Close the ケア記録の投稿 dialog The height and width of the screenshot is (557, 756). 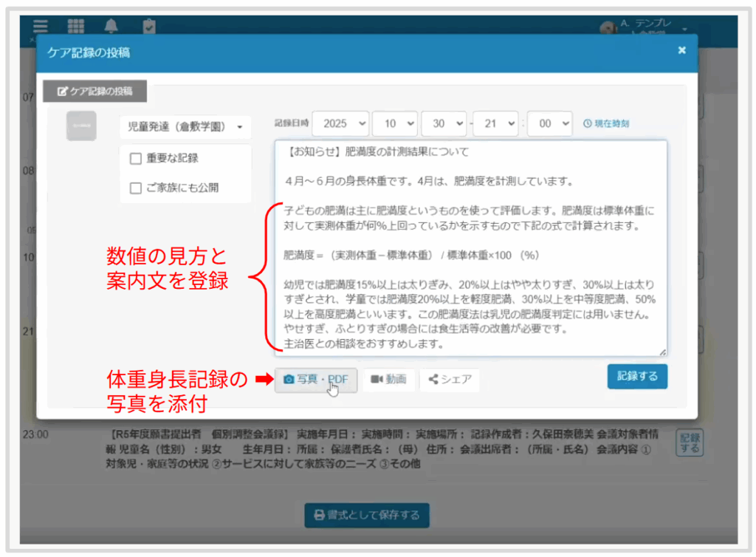coord(681,50)
